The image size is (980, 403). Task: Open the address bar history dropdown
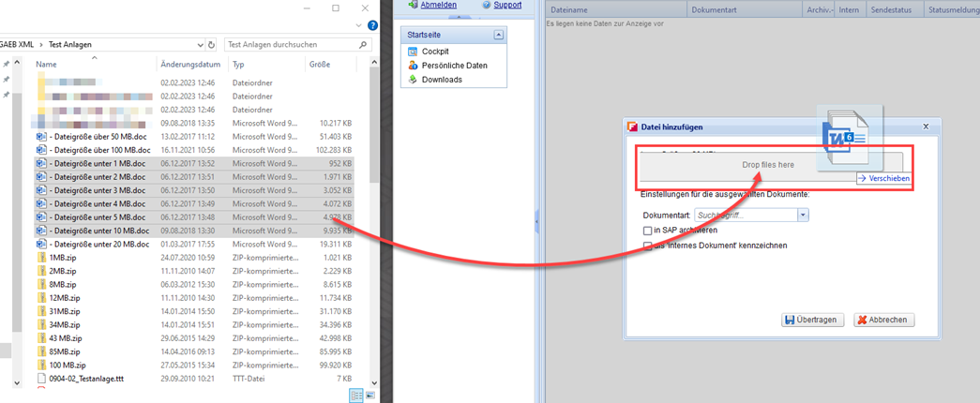pos(200,44)
